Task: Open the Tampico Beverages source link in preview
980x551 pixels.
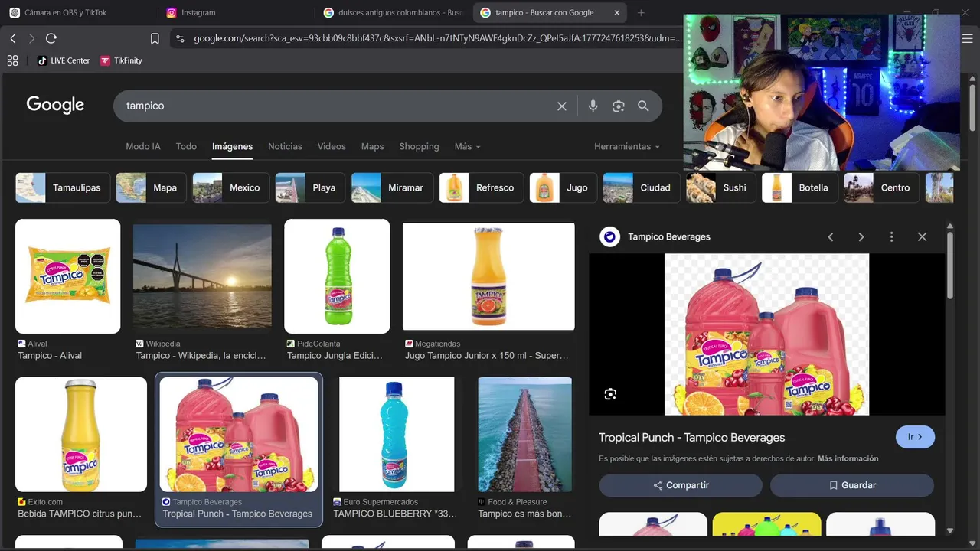Action: tap(669, 237)
